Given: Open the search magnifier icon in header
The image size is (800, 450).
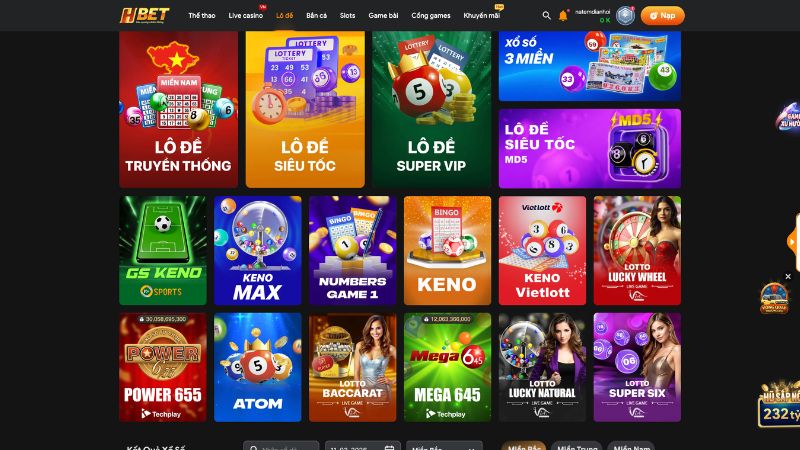Looking at the screenshot, I should (546, 16).
